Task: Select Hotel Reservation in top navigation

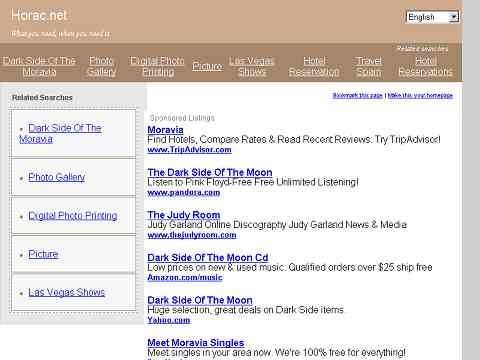Action: coord(314,66)
